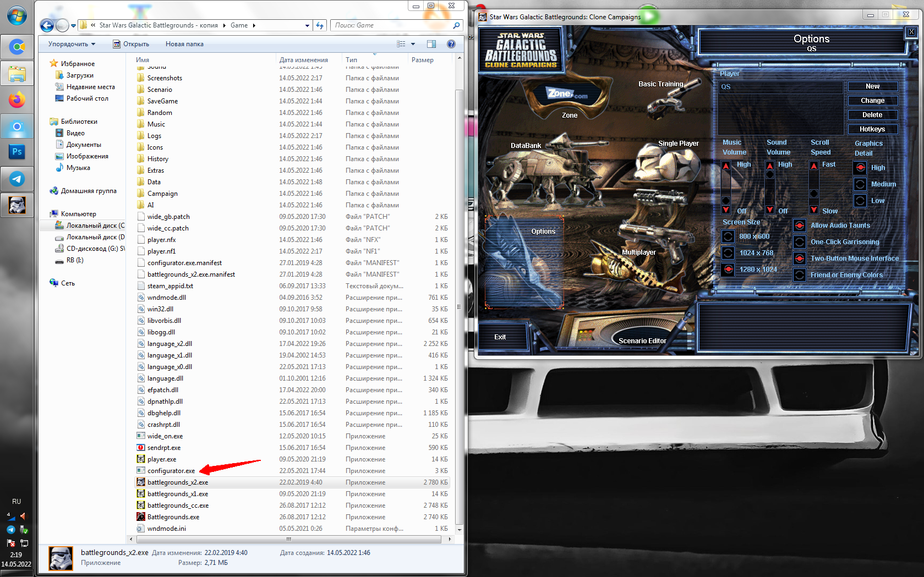The height and width of the screenshot is (577, 924).
Task: Select Battlegrounds.exe file icon
Action: (141, 517)
